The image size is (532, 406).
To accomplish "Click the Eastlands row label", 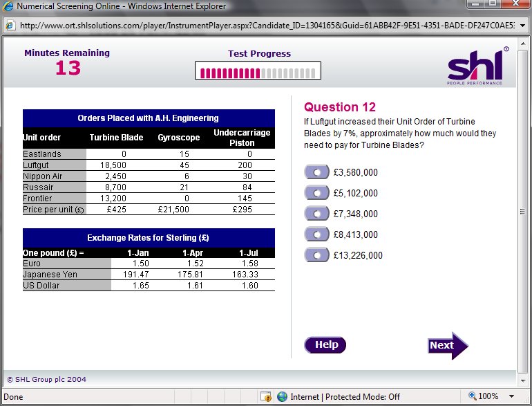I will point(41,154).
